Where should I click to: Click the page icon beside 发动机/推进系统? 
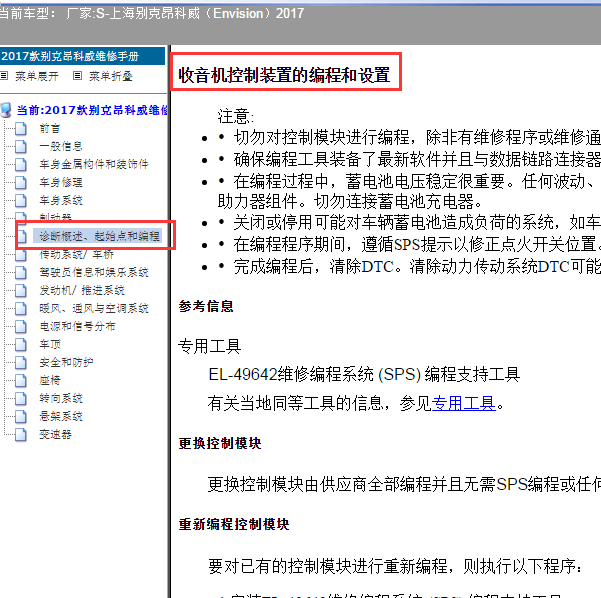click(21, 291)
